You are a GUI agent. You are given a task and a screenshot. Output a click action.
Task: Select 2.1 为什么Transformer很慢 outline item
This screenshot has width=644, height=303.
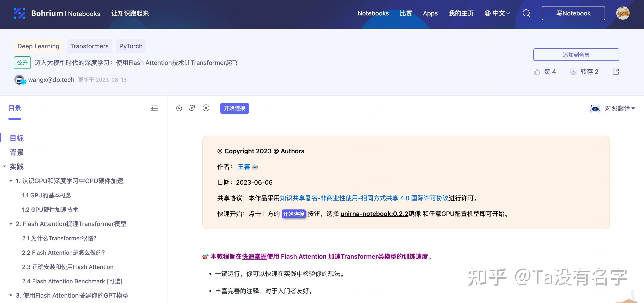point(59,238)
